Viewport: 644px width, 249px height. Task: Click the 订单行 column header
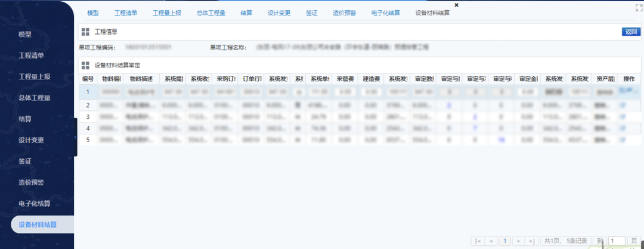click(250, 79)
